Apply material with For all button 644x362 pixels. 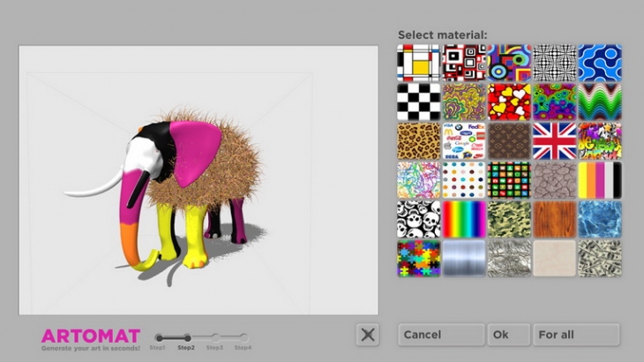pos(576,335)
